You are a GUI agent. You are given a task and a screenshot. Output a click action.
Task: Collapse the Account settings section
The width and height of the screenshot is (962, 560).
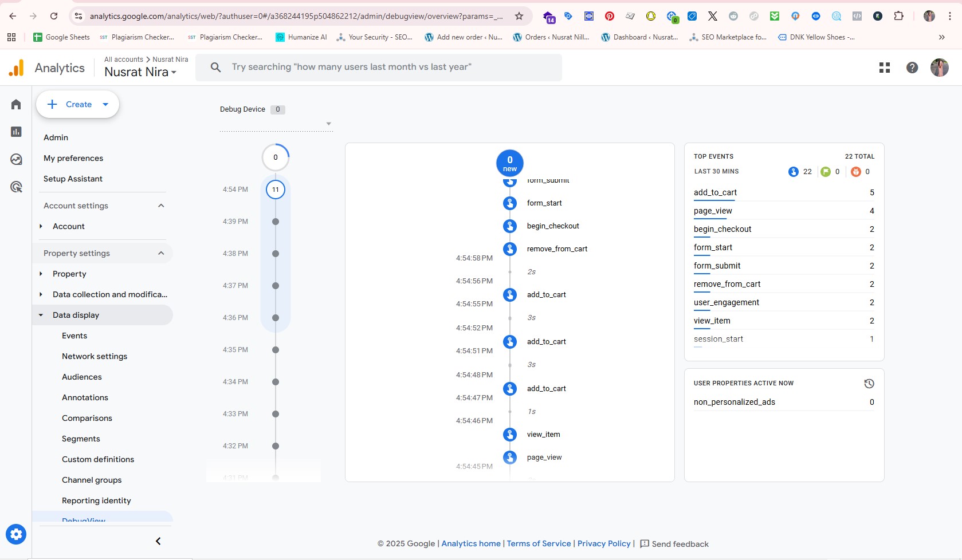160,206
